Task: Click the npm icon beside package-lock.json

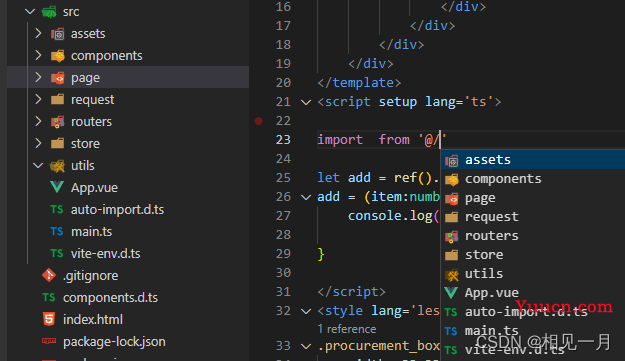Action: click(x=49, y=341)
